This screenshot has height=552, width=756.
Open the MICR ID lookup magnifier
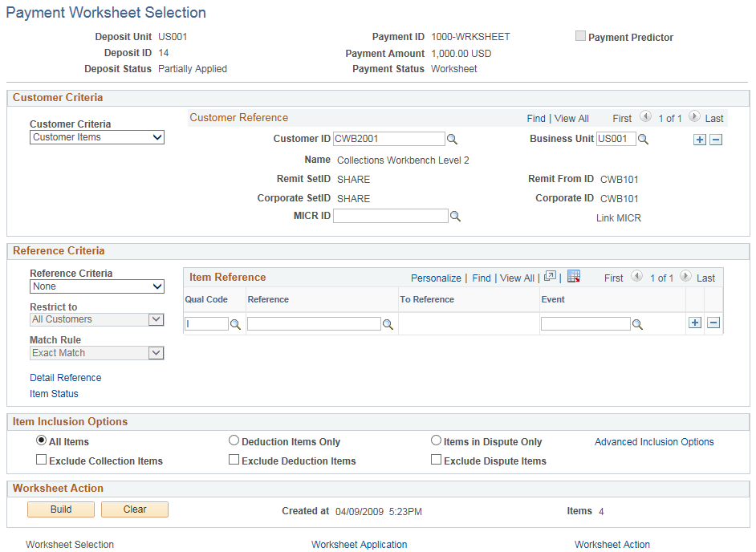click(x=455, y=215)
